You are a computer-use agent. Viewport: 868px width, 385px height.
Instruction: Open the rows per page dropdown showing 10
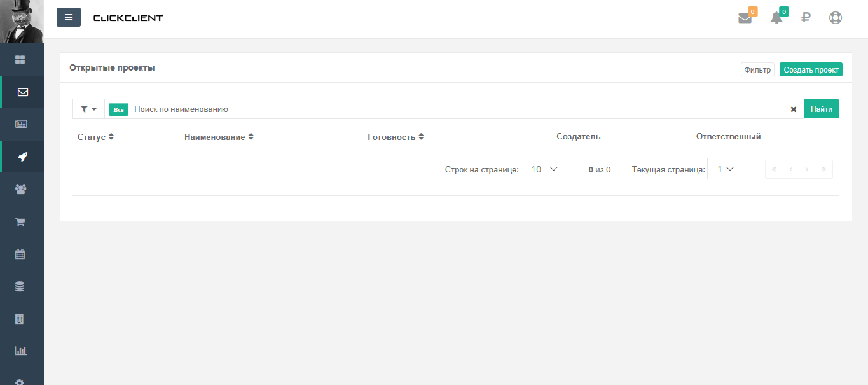(544, 169)
